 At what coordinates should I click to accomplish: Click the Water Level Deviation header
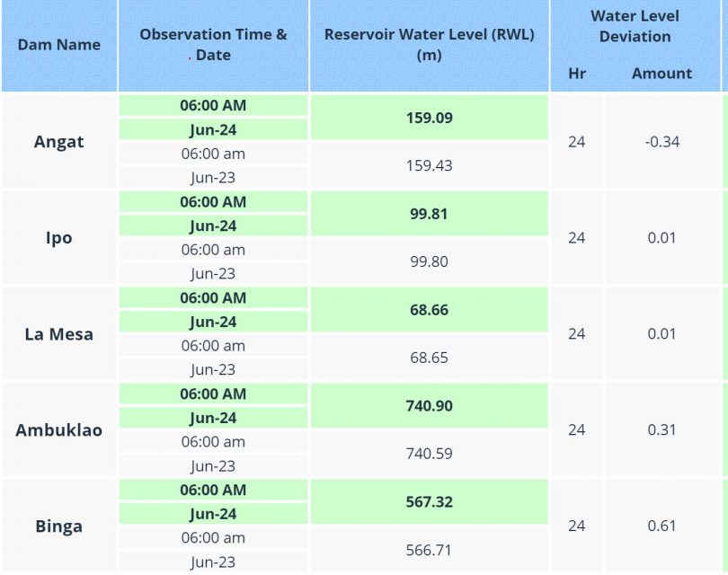click(635, 27)
